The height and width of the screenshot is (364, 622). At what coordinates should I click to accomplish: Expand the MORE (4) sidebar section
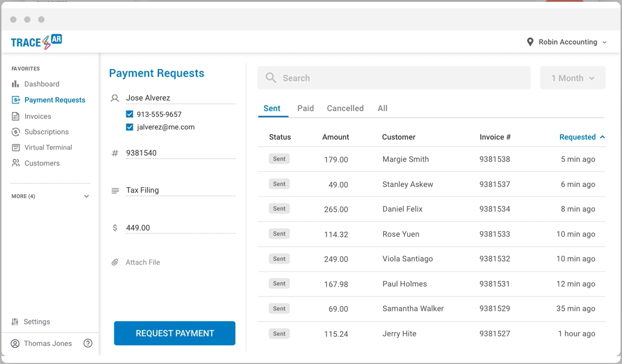[50, 196]
